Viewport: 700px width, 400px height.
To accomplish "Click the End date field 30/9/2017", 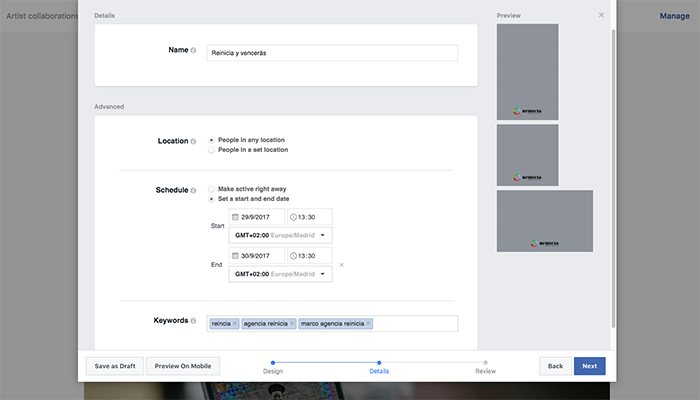I will point(257,256).
